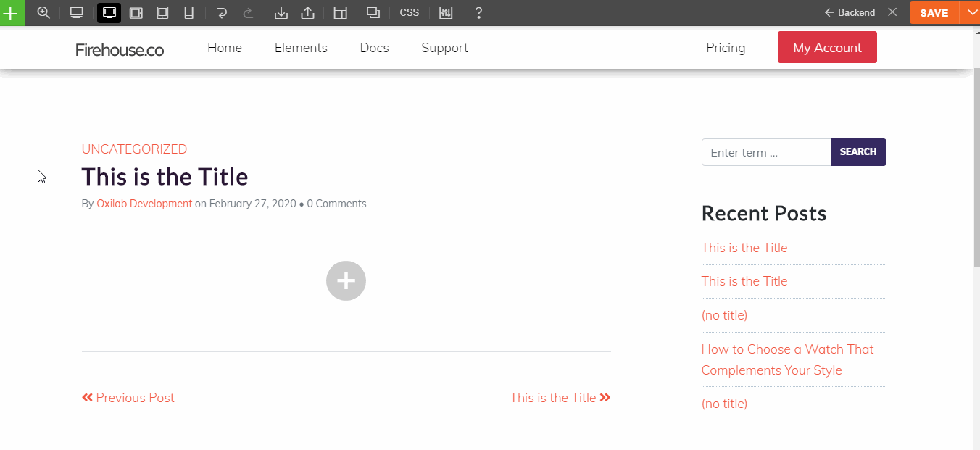Screen dimensions: 980x450
Task: Open the Support menu item
Action: click(444, 48)
